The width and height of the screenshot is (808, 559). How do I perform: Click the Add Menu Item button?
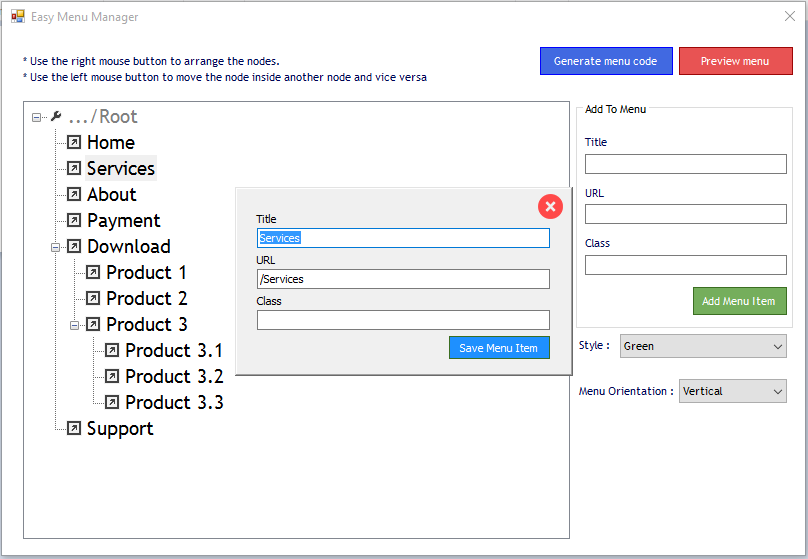pos(739,301)
